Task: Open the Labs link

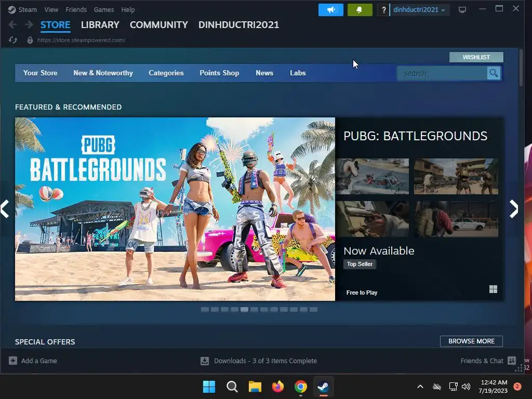Action: click(x=298, y=73)
